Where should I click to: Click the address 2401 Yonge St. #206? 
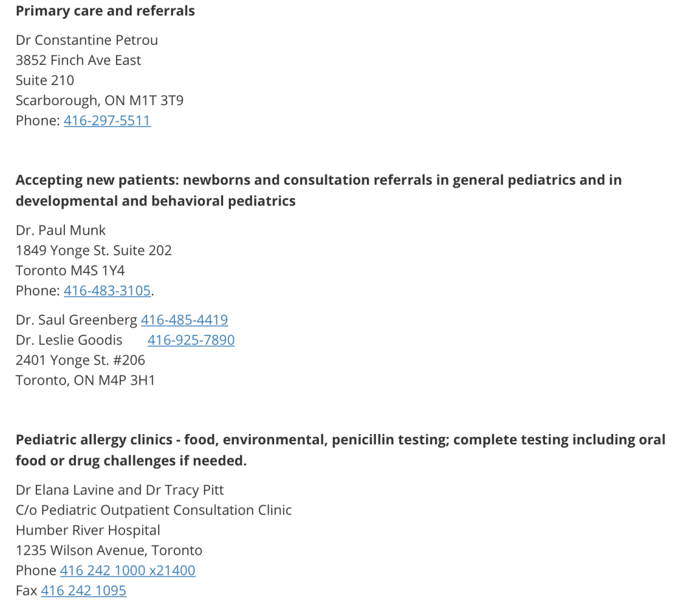click(x=80, y=360)
